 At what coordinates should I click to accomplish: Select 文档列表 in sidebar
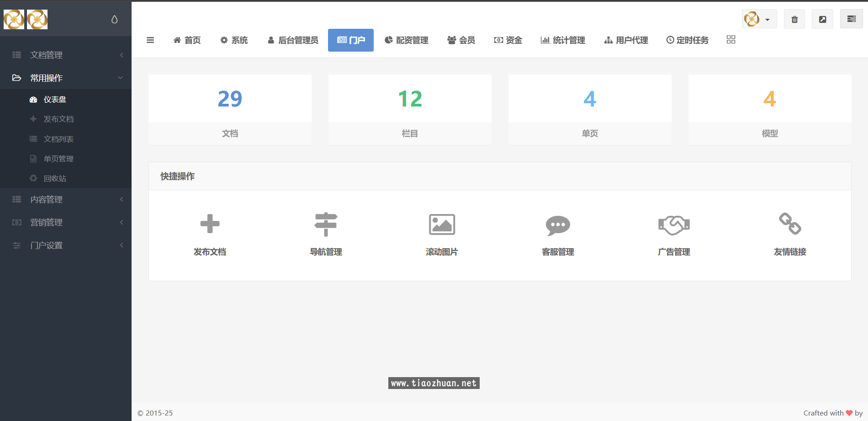pos(58,139)
